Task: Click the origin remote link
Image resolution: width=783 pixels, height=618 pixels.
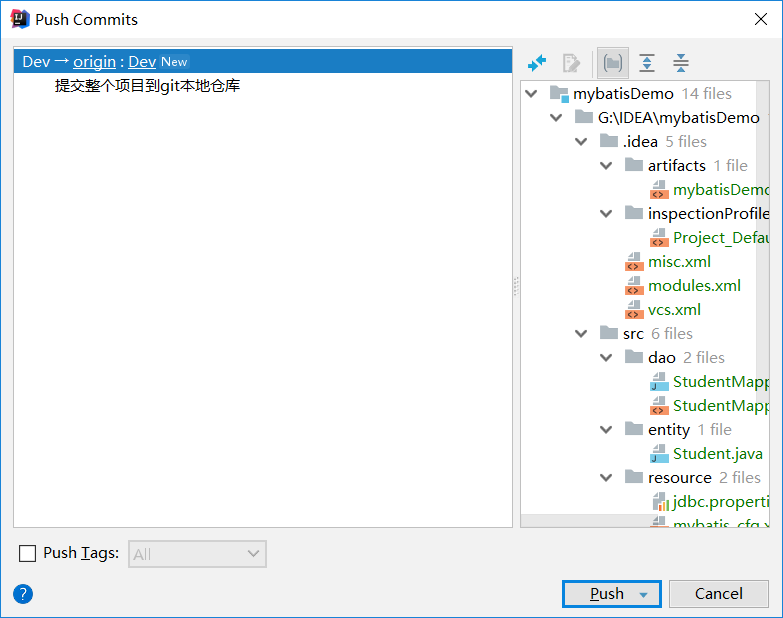Action: 94,61
